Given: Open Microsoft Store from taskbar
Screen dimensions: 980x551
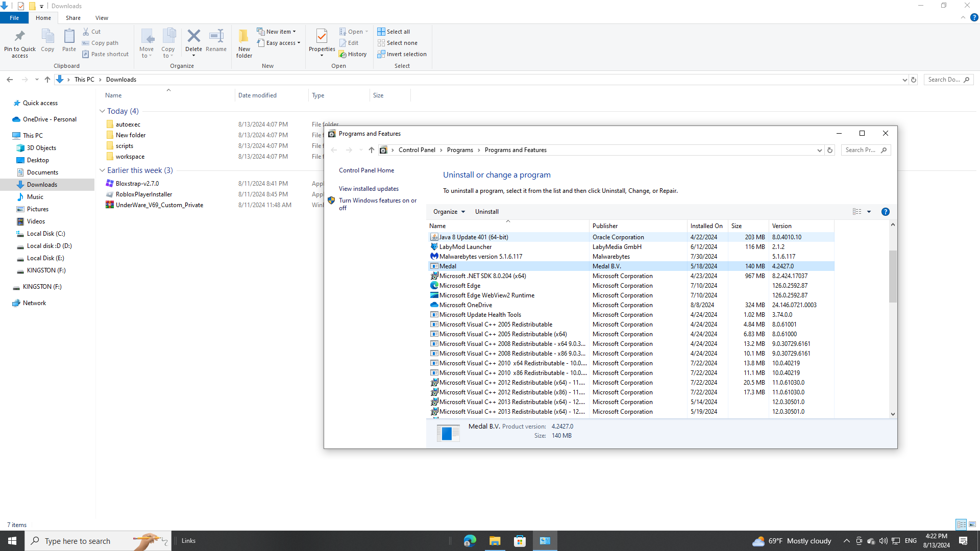Looking at the screenshot, I should point(520,541).
